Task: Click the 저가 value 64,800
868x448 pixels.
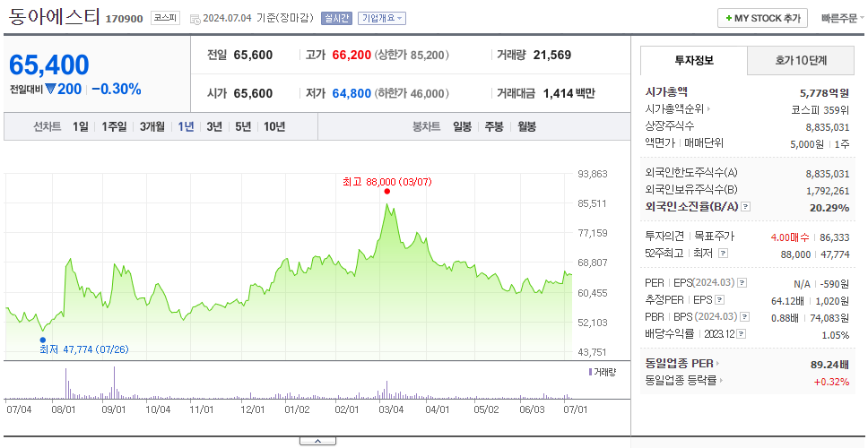Action: point(352,93)
